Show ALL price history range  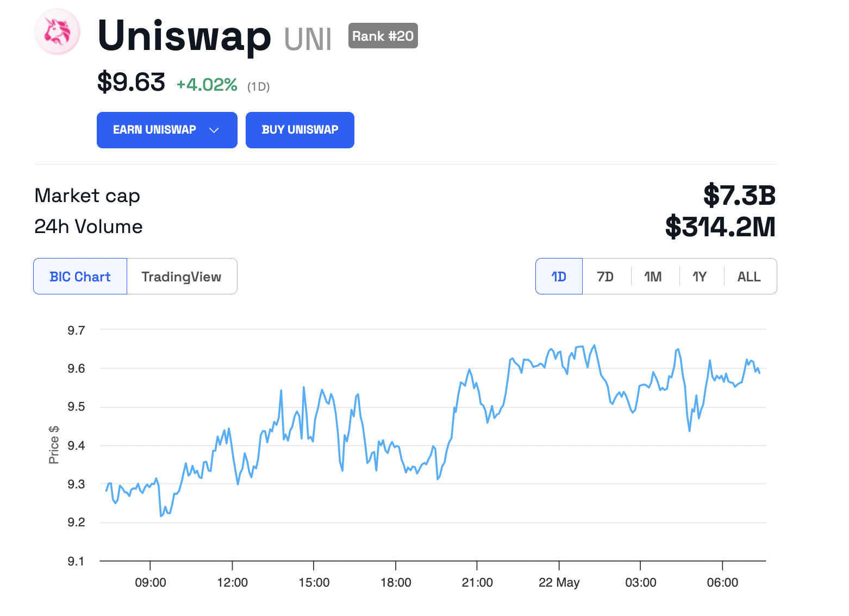[748, 276]
